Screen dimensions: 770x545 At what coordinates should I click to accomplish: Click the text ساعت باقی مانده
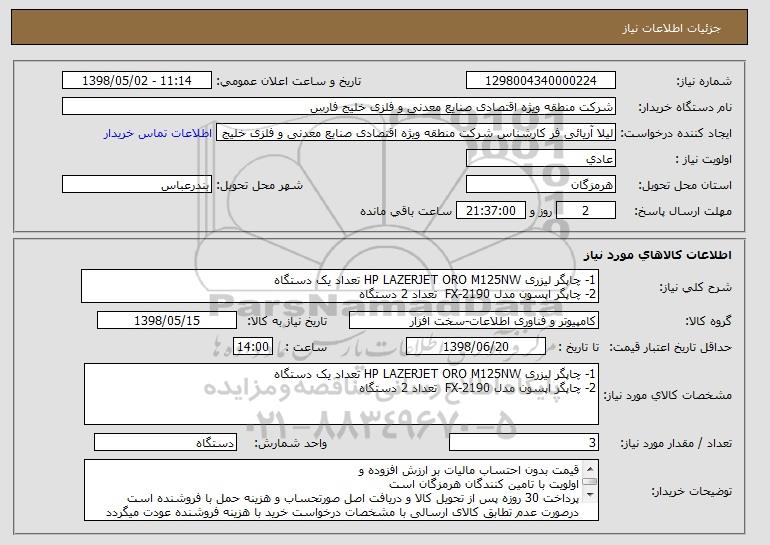[406, 211]
